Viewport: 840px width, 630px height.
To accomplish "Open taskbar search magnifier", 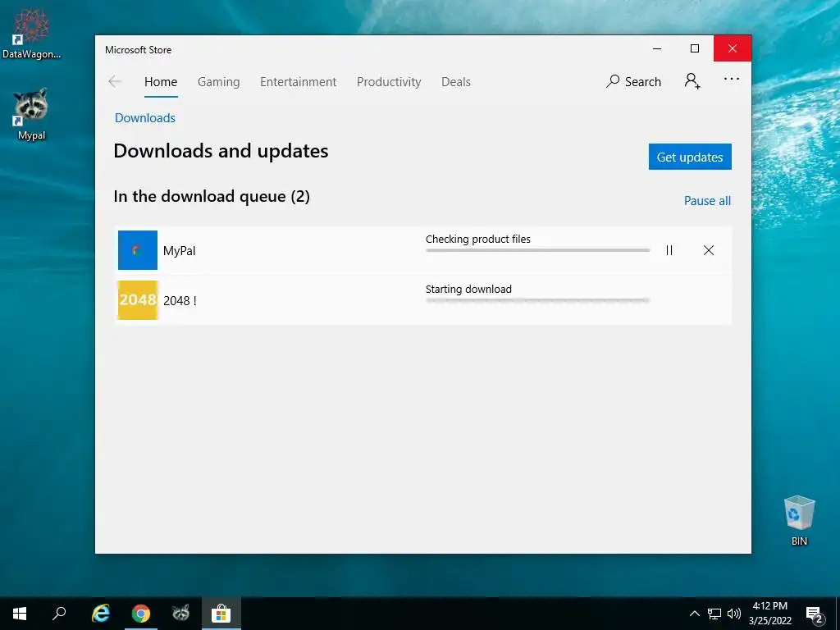I will click(59, 614).
